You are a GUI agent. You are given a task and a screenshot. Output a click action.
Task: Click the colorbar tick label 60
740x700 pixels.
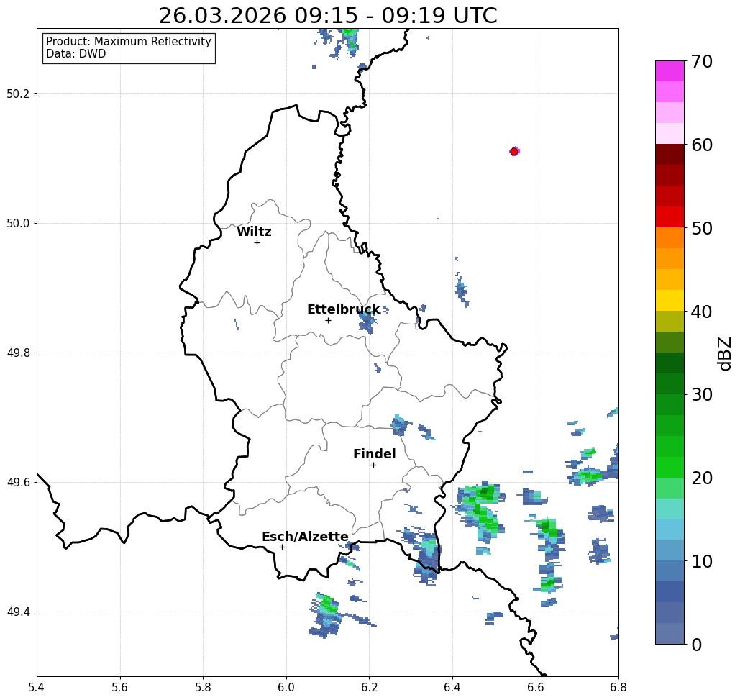(x=702, y=145)
